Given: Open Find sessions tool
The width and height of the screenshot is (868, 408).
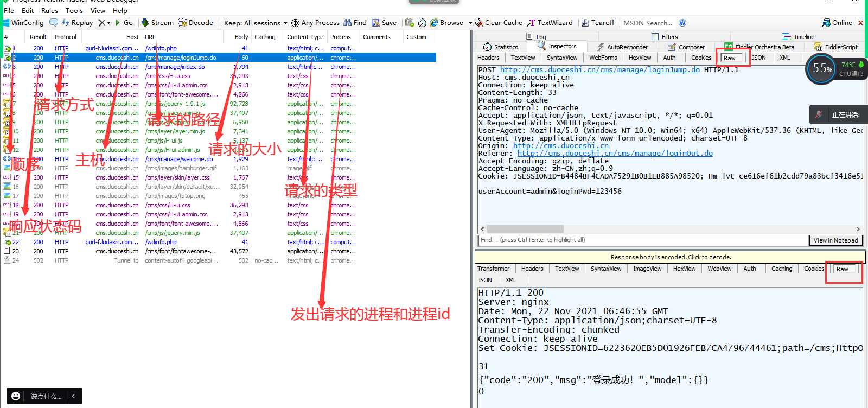Looking at the screenshot, I should pos(355,23).
